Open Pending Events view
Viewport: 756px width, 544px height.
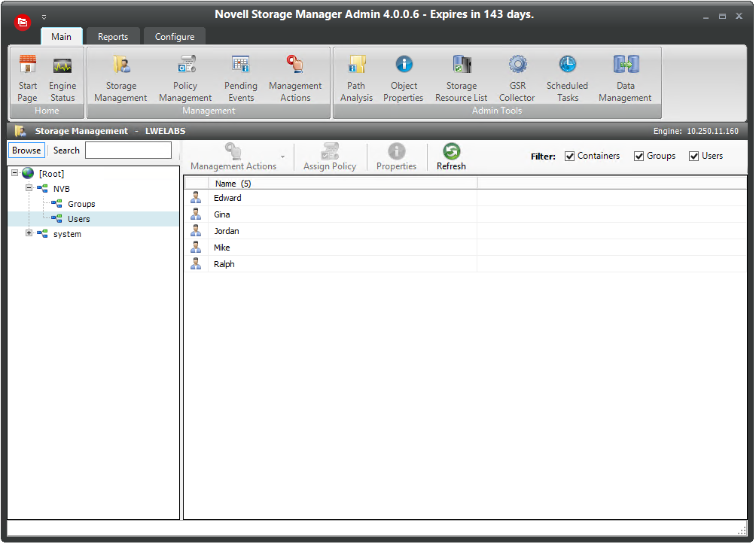241,77
